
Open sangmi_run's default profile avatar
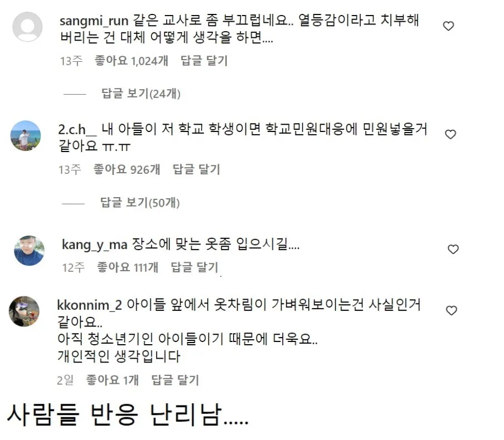click(x=27, y=27)
